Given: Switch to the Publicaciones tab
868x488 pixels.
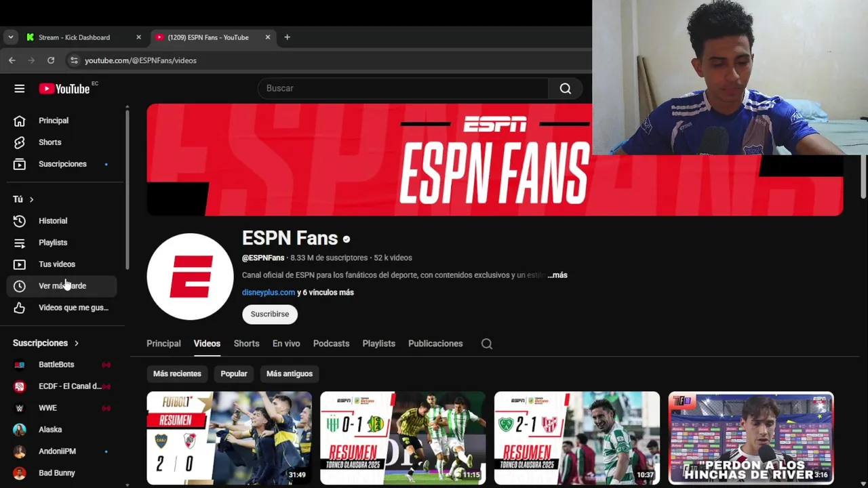Looking at the screenshot, I should (x=435, y=344).
